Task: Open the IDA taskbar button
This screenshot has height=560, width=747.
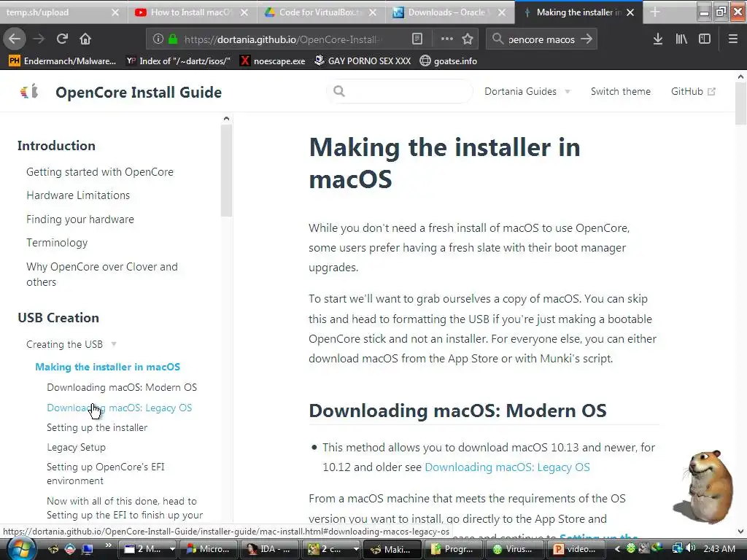Action: coord(269,549)
